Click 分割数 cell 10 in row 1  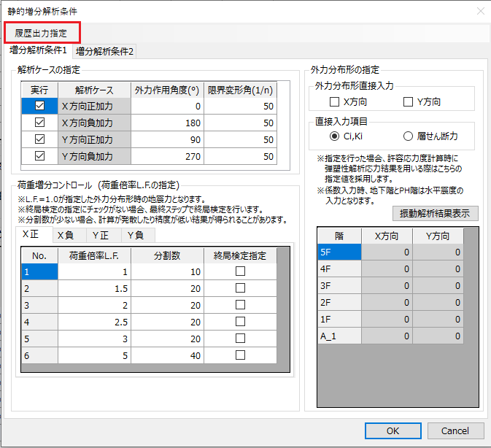(x=168, y=271)
